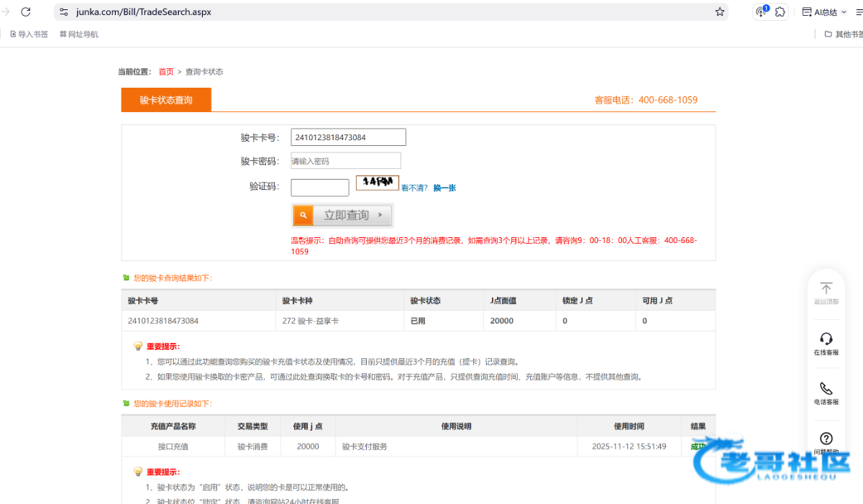Focus the 骏卡密码 password field
Image resolution: width=863 pixels, height=504 pixels.
(346, 161)
